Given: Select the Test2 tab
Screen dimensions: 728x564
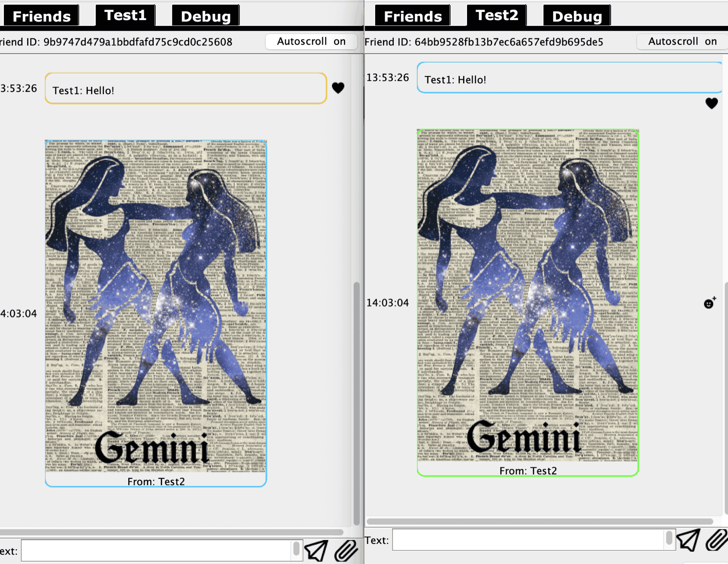Looking at the screenshot, I should pos(497,15).
